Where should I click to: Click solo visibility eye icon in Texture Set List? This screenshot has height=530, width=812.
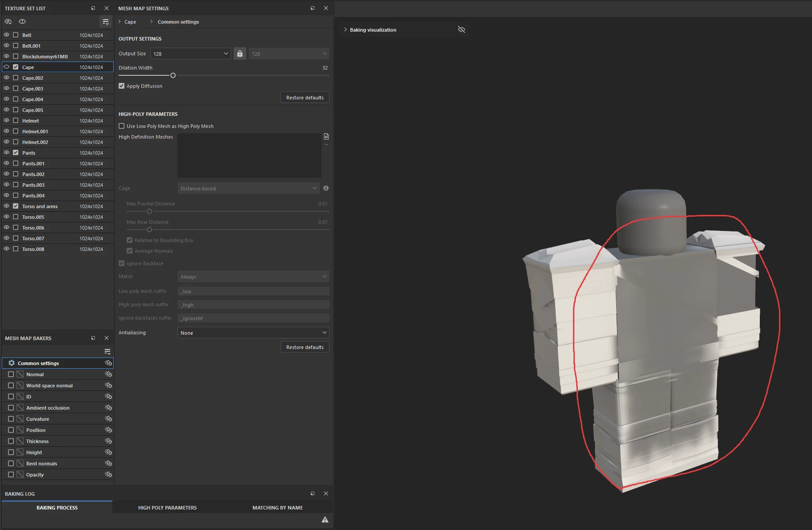tap(22, 21)
